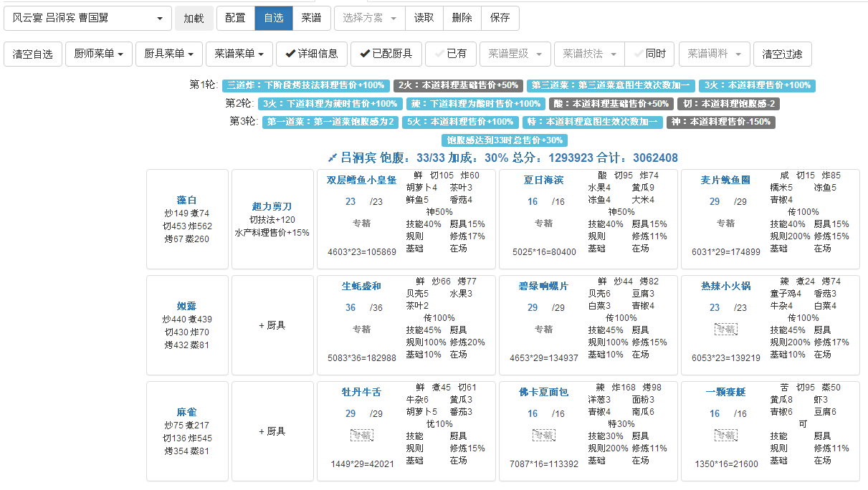The height and width of the screenshot is (490, 868).
Task: Click the 专精 badge under 热辣小火锅
Action: pyautogui.click(x=725, y=329)
